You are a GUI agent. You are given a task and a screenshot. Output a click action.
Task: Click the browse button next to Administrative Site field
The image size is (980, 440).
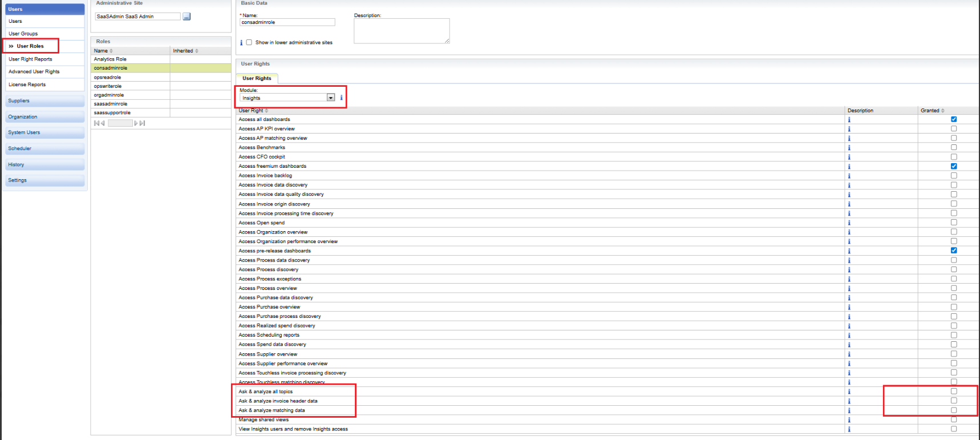(187, 17)
